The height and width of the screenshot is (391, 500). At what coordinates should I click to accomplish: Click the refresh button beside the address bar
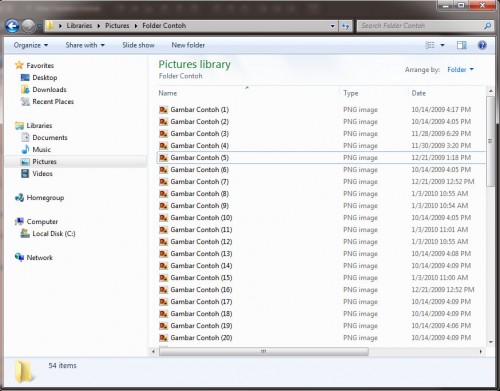[345, 26]
